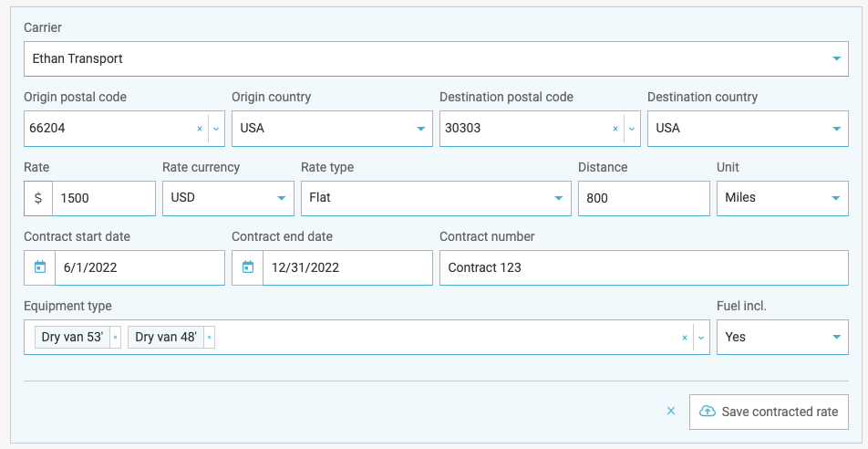Open the contract start date calendar icon
The image size is (868, 449).
(x=40, y=267)
